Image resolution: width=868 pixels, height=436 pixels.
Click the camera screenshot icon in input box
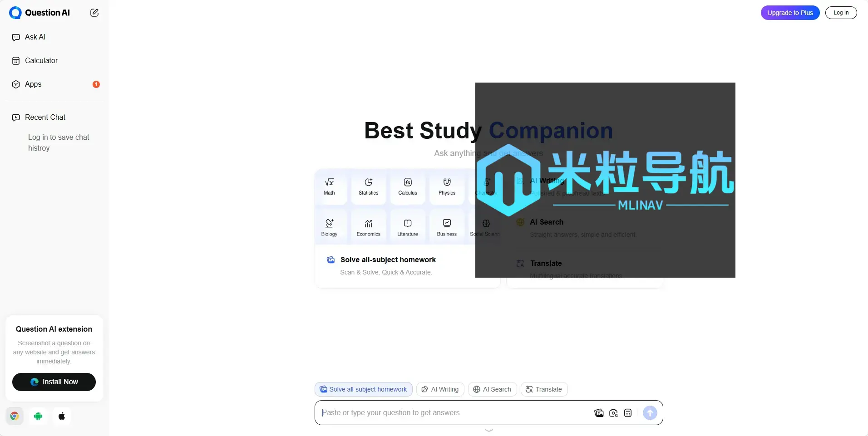(x=613, y=413)
